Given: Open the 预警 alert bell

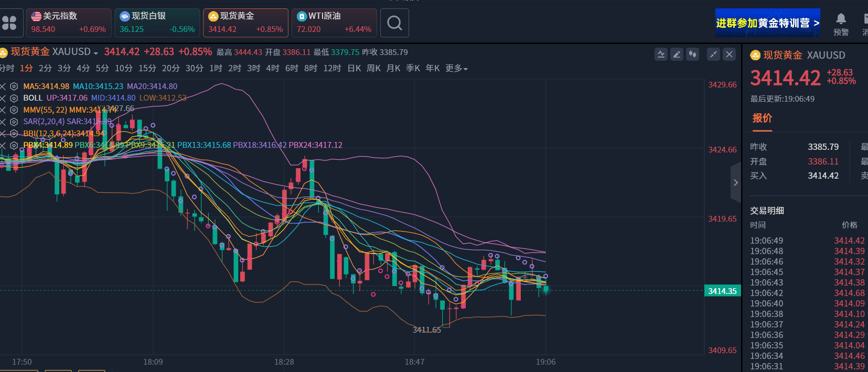Looking at the screenshot, I should [841, 24].
